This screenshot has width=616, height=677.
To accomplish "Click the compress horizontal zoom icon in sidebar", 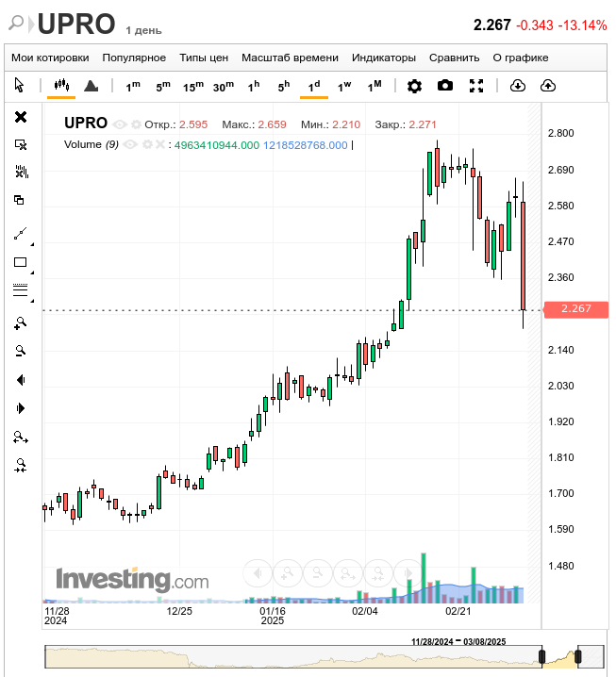I will pyautogui.click(x=21, y=466).
